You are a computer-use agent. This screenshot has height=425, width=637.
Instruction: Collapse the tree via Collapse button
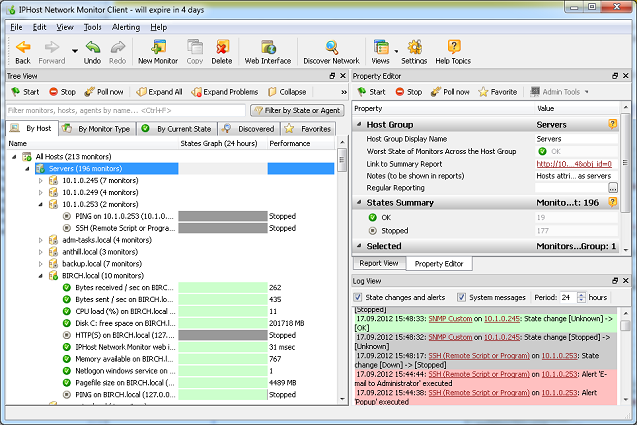click(287, 92)
